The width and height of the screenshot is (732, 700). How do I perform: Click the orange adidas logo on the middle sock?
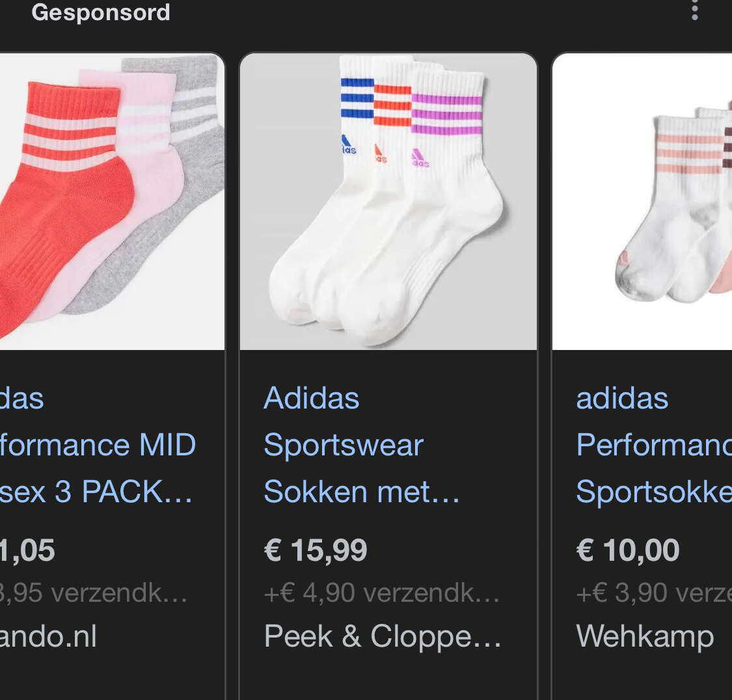(x=380, y=153)
